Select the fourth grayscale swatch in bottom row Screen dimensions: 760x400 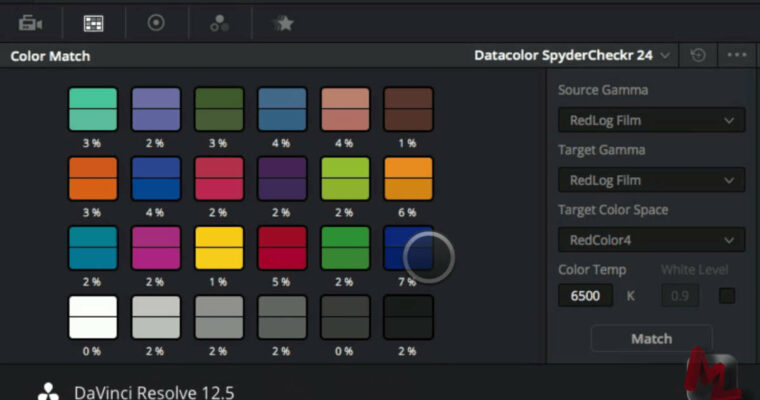(x=282, y=317)
